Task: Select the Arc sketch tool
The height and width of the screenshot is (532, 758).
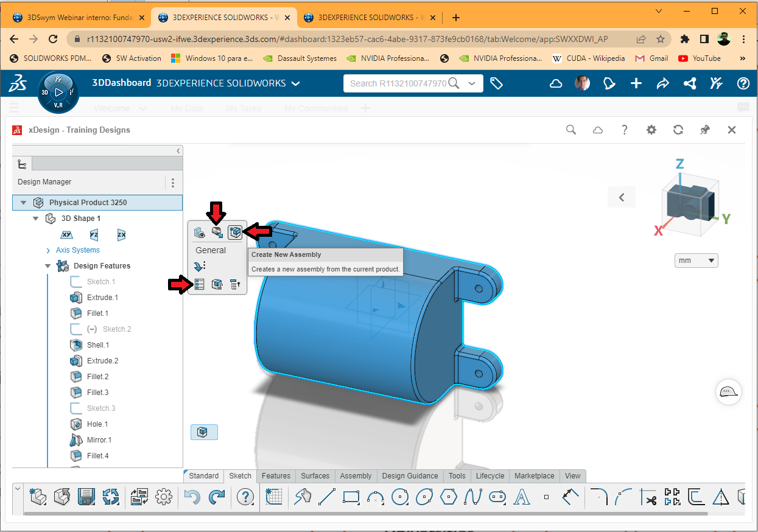Action: [x=376, y=497]
